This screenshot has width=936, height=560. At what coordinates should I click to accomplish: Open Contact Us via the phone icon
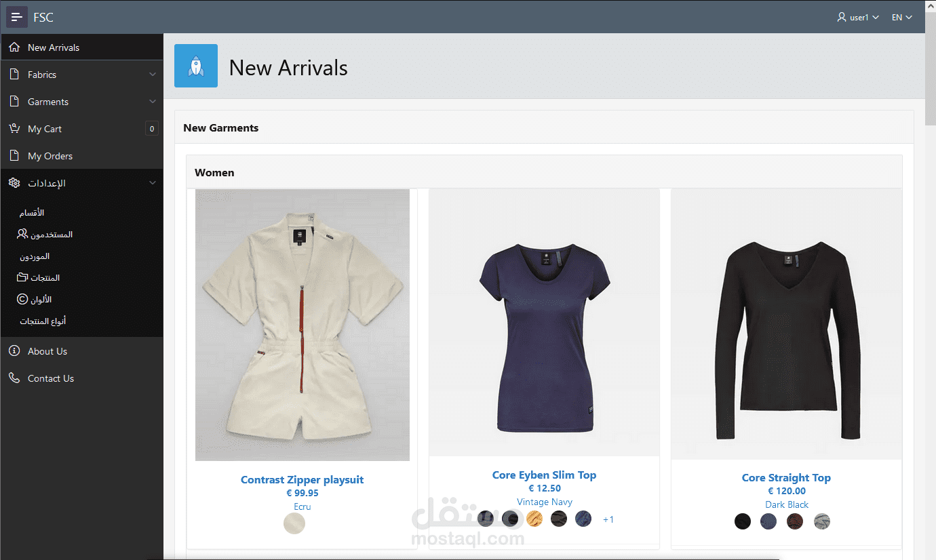(14, 378)
